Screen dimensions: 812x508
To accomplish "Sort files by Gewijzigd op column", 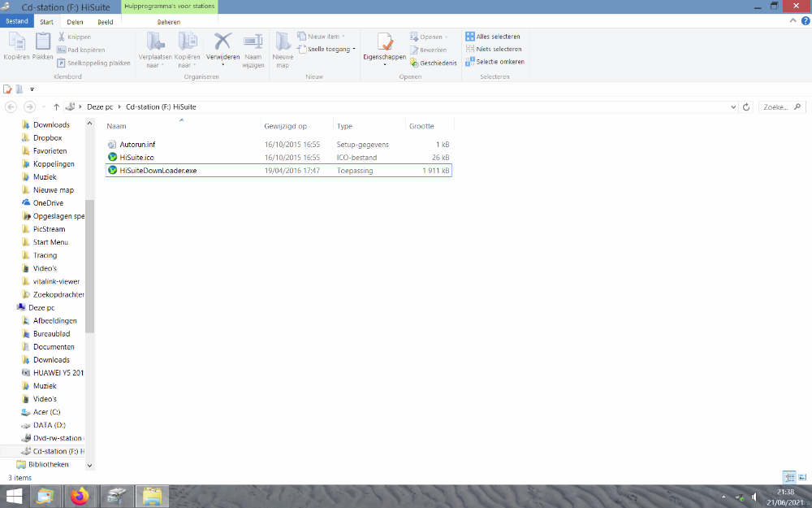I will tap(285, 126).
